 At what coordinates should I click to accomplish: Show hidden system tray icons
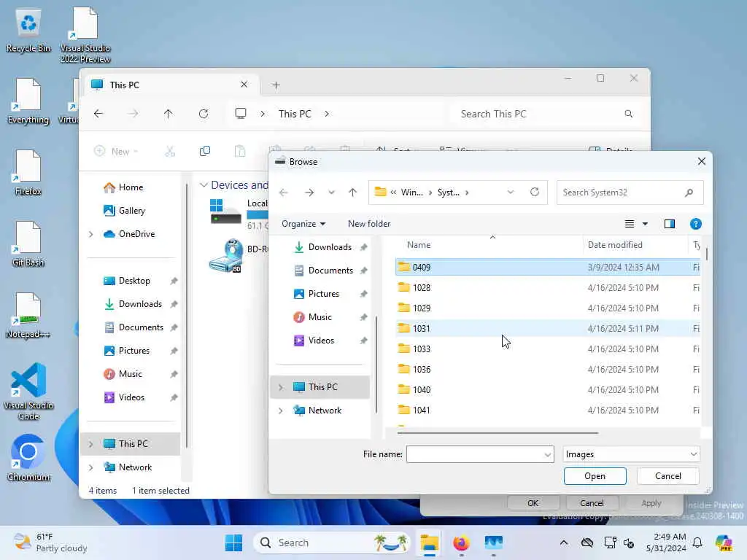[x=564, y=542]
